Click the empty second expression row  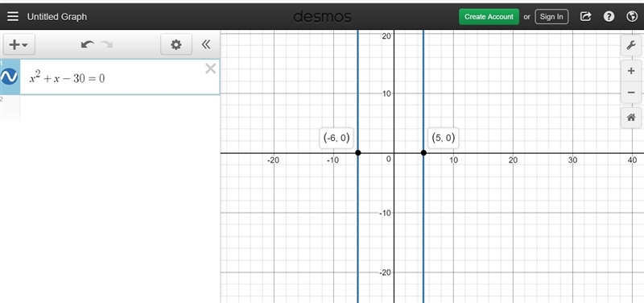click(x=110, y=109)
